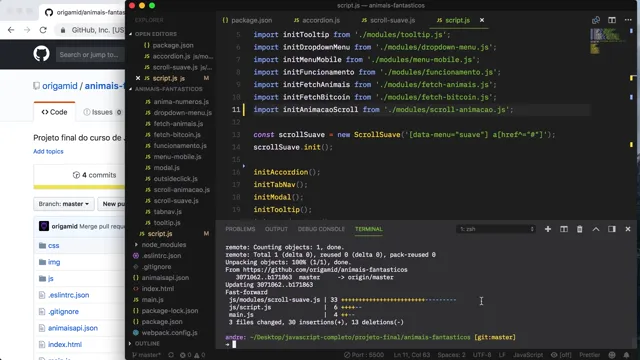Viewport: 640px width, 360px height.
Task: Open tooltip.js in the explorer
Action: [167, 222]
